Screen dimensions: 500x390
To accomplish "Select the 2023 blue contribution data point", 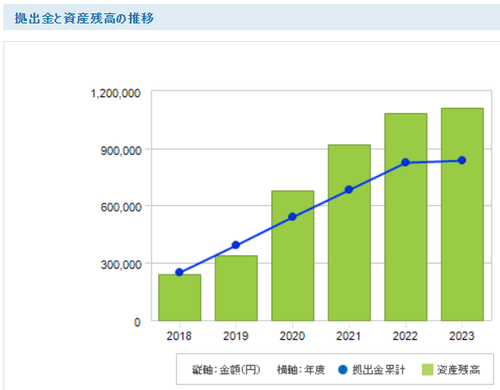I will point(462,160).
